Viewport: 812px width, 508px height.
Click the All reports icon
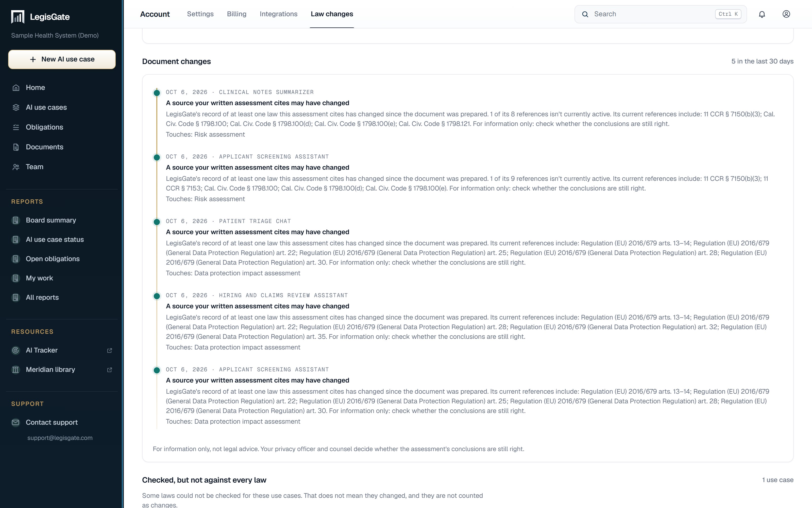click(16, 298)
